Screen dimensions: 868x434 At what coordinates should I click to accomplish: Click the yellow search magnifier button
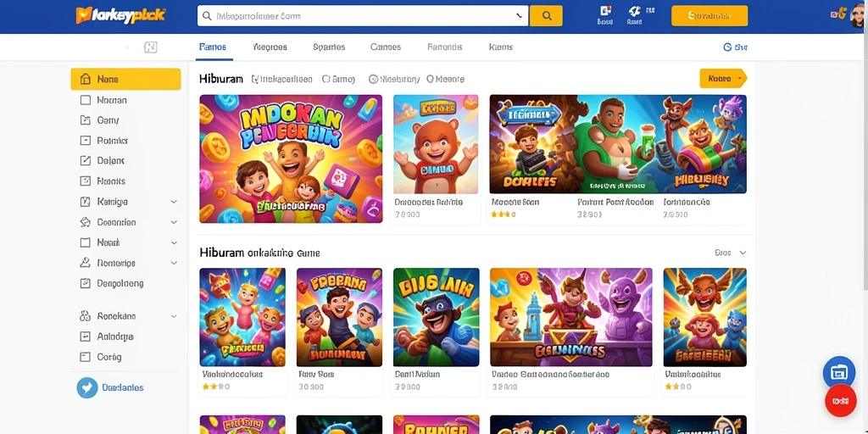(x=546, y=16)
